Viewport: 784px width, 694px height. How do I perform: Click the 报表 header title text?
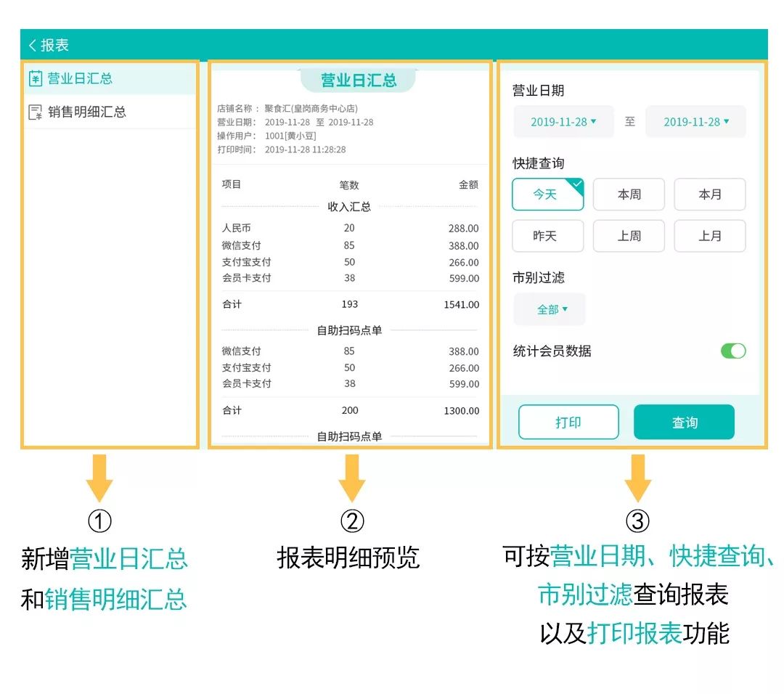point(55,45)
